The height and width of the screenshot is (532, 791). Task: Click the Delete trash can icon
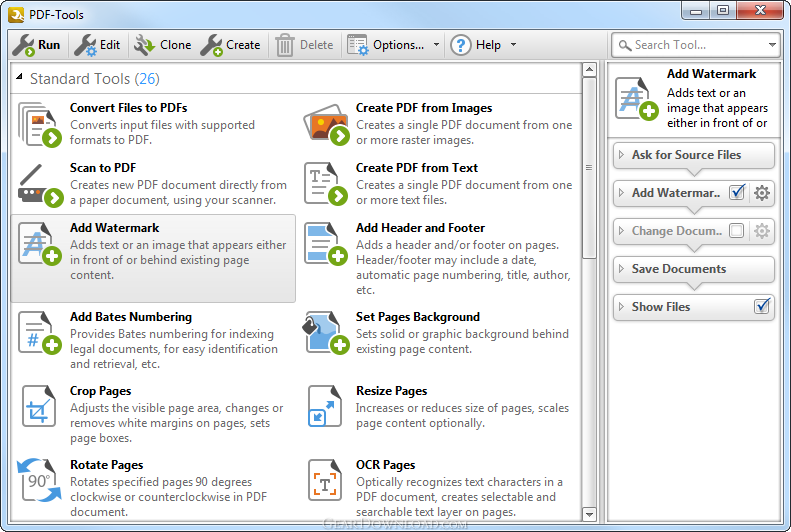(x=285, y=45)
